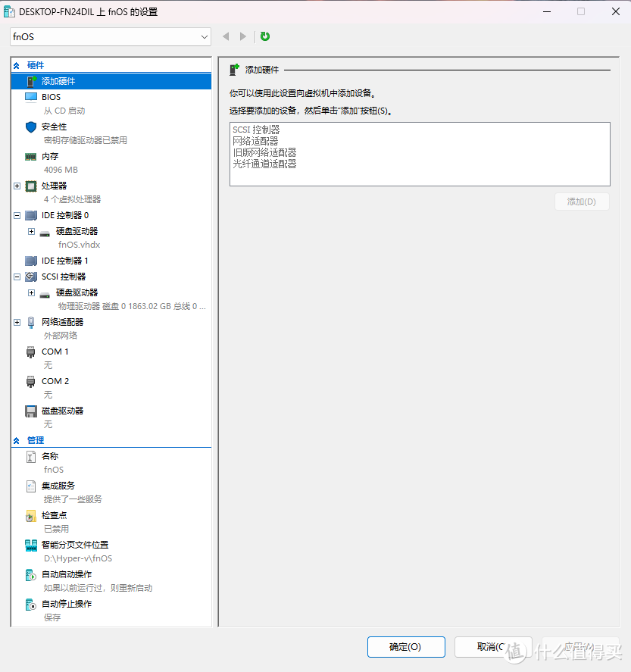Select the 磁盘驱动器 tree item
The height and width of the screenshot is (672, 631).
(x=62, y=411)
